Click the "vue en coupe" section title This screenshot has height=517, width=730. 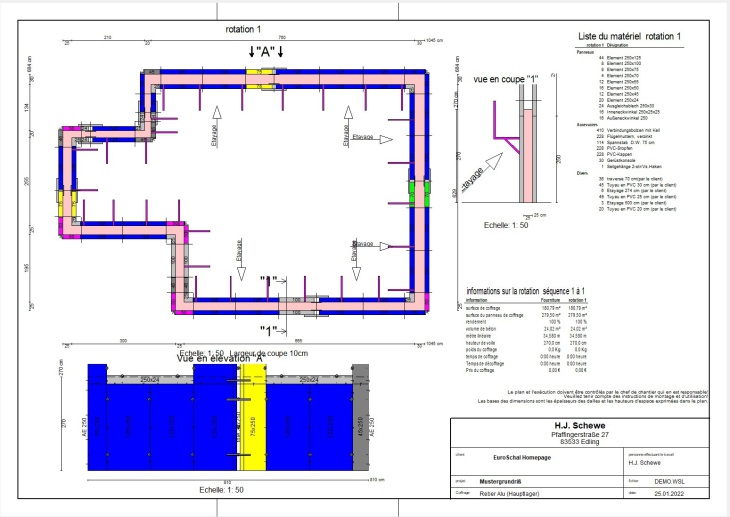click(x=502, y=77)
